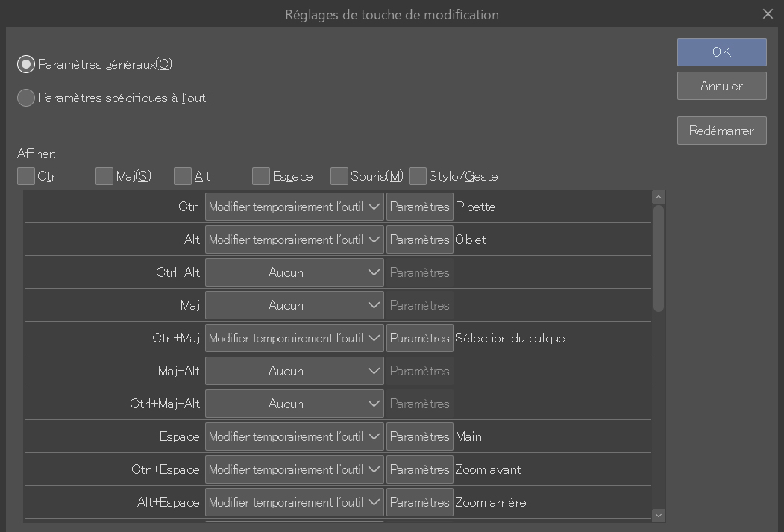Open Paramètres for Sélection du calque
Viewport: 784px width, 532px height.
[419, 338]
